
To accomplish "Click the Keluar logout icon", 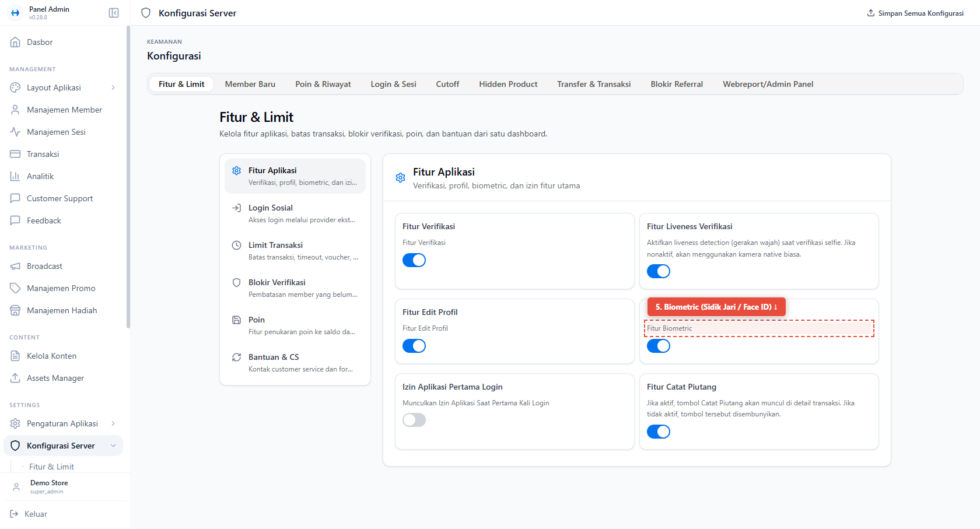I will (14, 514).
